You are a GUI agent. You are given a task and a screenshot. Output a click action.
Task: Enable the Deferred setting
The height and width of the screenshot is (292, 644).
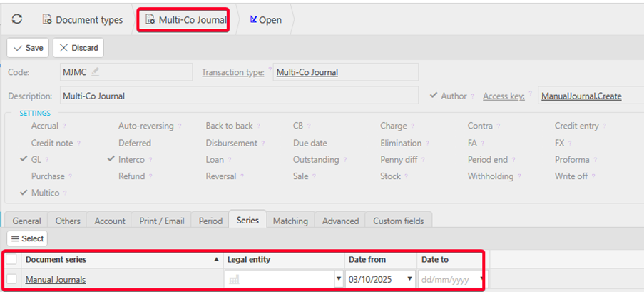(135, 143)
